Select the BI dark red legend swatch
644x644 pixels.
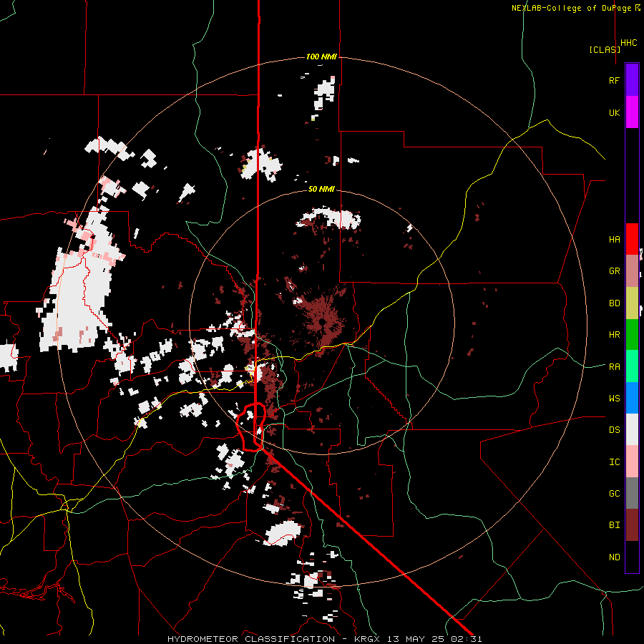[x=632, y=525]
